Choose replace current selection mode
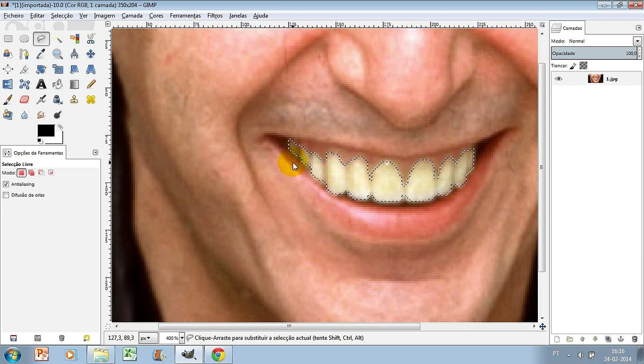644x364 pixels. tap(21, 173)
